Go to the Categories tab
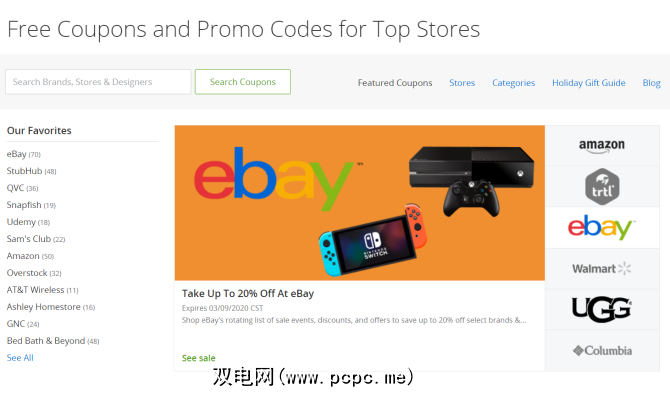Viewport: 670px width, 400px height. point(513,83)
